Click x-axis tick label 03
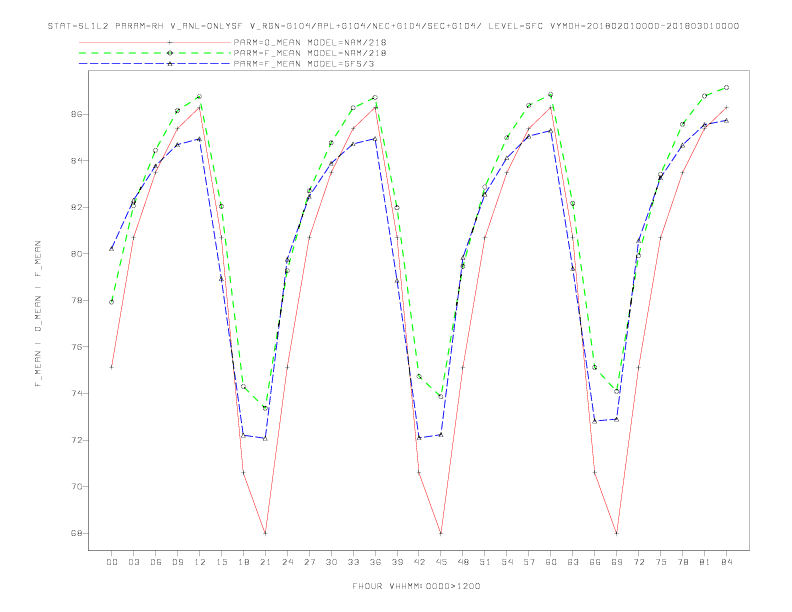 click(133, 562)
